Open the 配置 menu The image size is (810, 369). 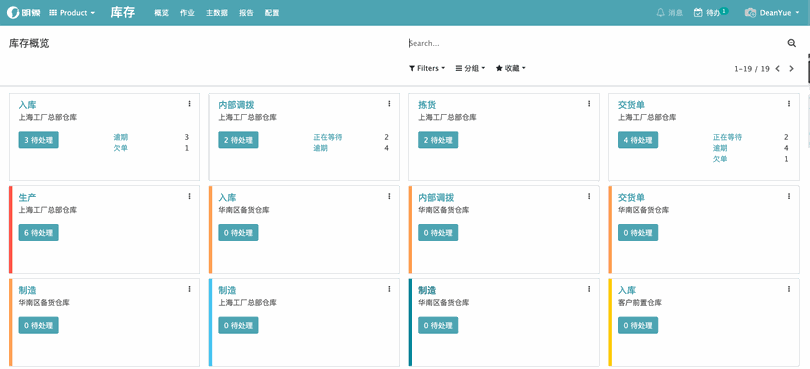272,13
